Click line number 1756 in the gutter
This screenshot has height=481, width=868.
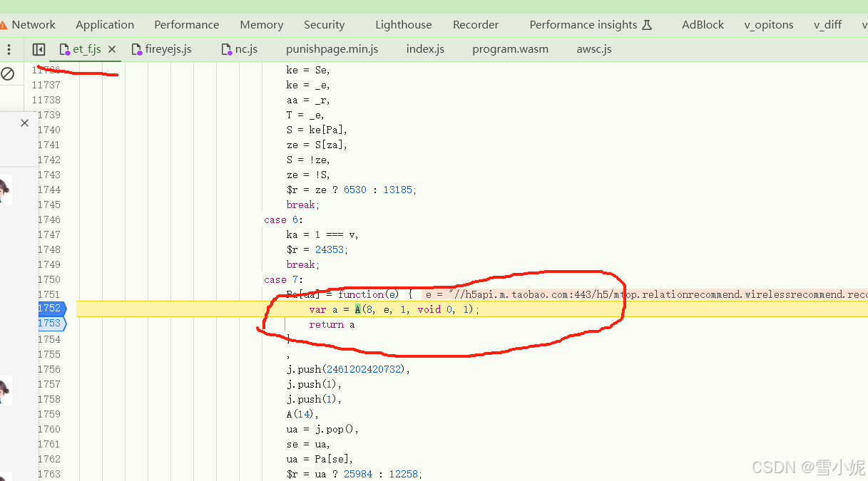coord(49,369)
